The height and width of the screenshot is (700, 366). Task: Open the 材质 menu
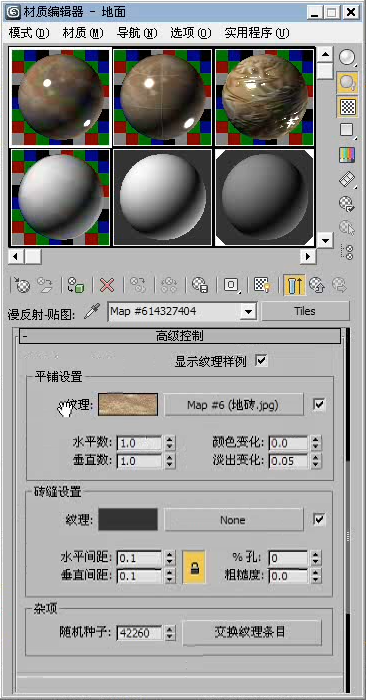coord(83,33)
